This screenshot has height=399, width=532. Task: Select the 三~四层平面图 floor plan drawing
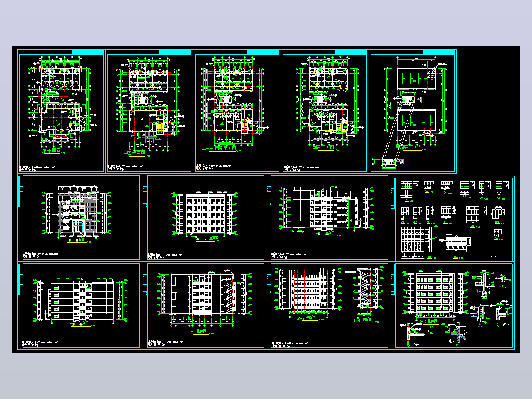coord(236,102)
